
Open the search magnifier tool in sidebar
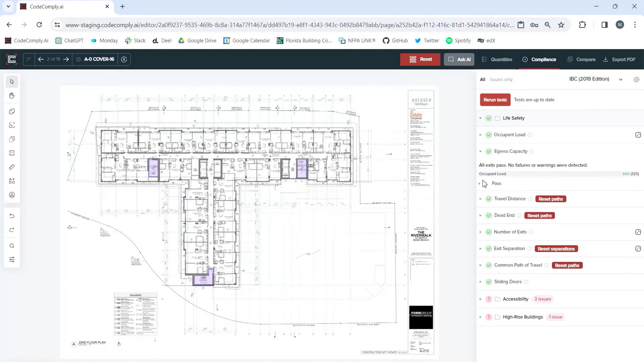coord(12,246)
